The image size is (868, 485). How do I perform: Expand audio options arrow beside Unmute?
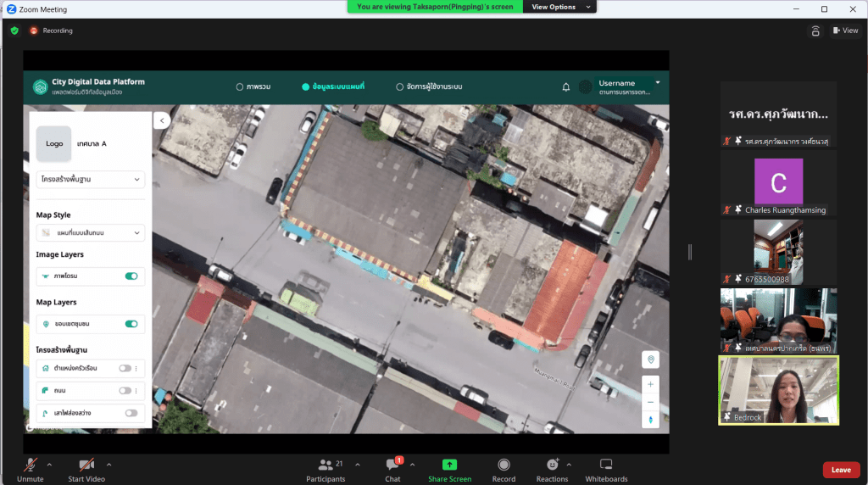tap(49, 465)
